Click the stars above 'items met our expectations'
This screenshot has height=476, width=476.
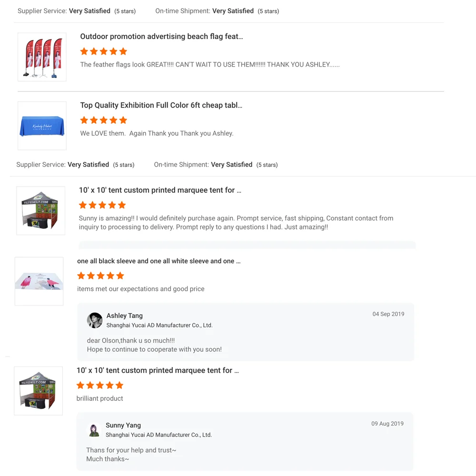click(x=100, y=276)
